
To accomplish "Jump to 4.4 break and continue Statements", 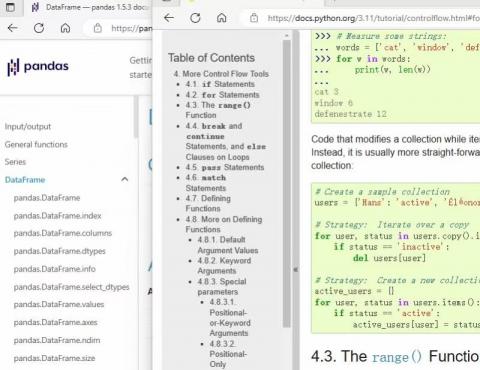I will pos(226,141).
